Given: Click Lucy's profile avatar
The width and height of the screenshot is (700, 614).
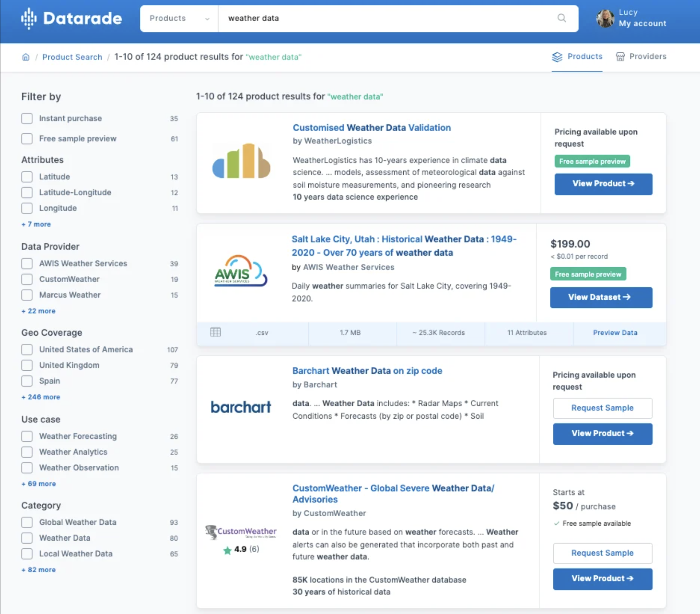Looking at the screenshot, I should (605, 19).
